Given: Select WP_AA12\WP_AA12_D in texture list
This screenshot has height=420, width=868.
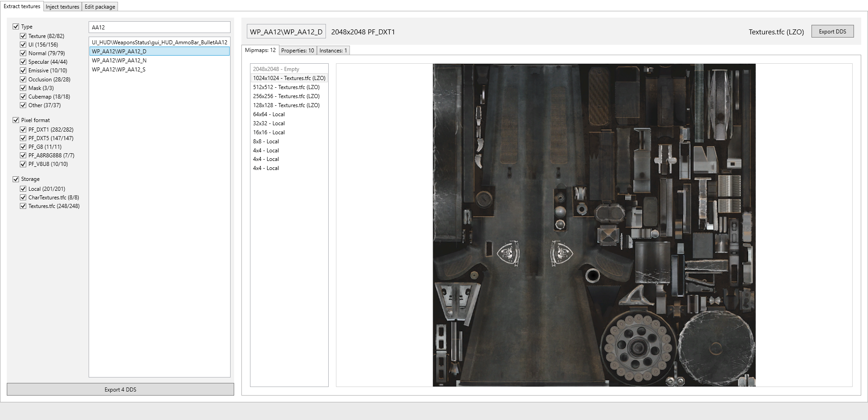Looking at the screenshot, I should (x=160, y=52).
